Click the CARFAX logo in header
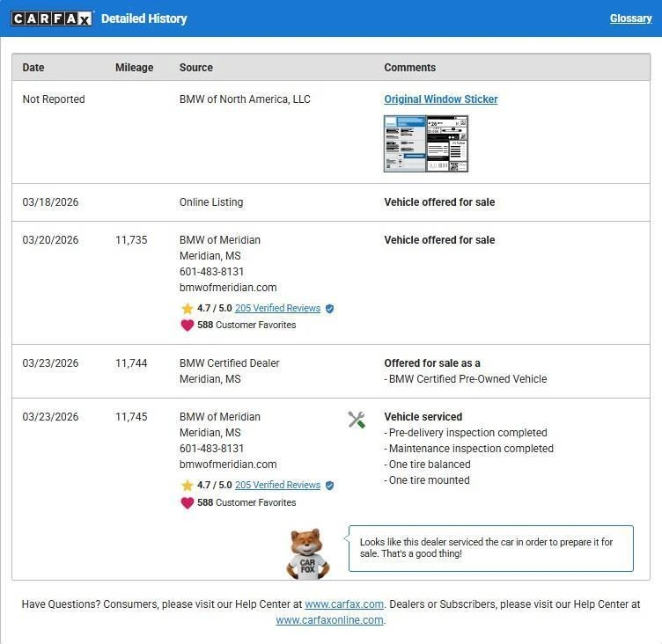 click(51, 18)
